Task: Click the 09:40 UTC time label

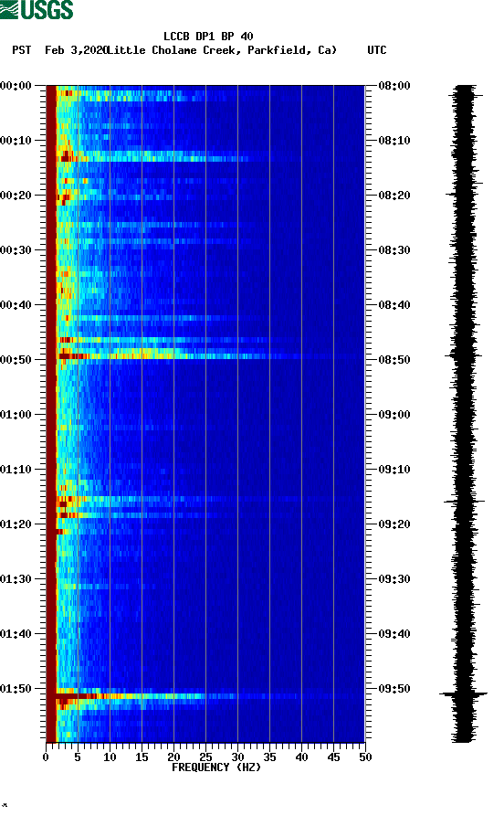Action: click(394, 633)
